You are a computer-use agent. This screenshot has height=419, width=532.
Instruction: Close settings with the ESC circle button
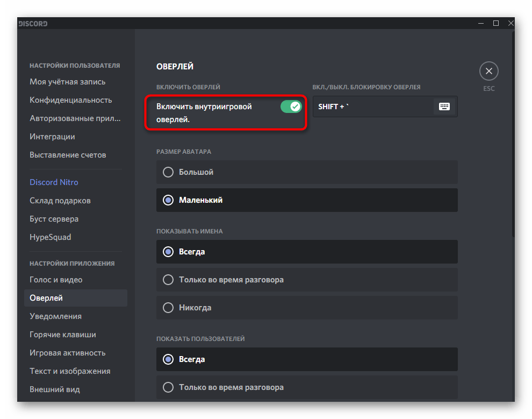(x=488, y=71)
